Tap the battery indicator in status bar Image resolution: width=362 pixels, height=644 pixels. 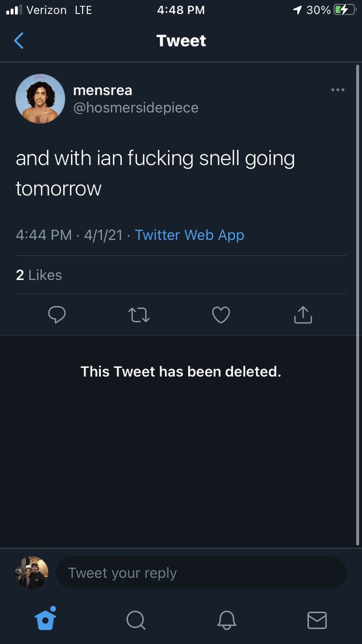[x=344, y=10]
